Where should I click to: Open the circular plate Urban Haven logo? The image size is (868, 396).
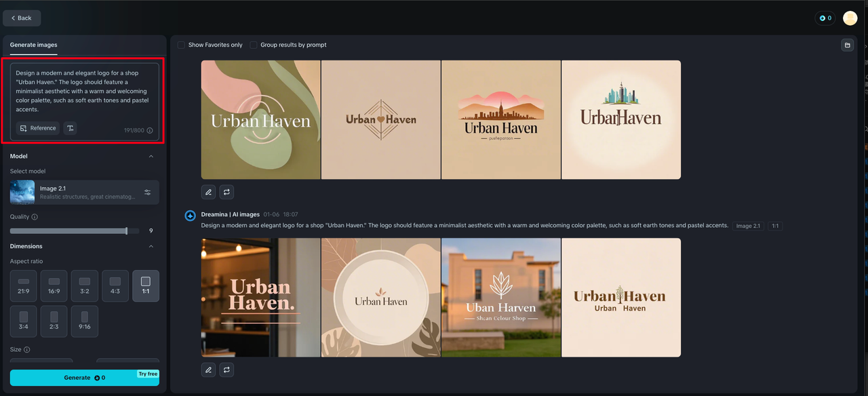381,298
